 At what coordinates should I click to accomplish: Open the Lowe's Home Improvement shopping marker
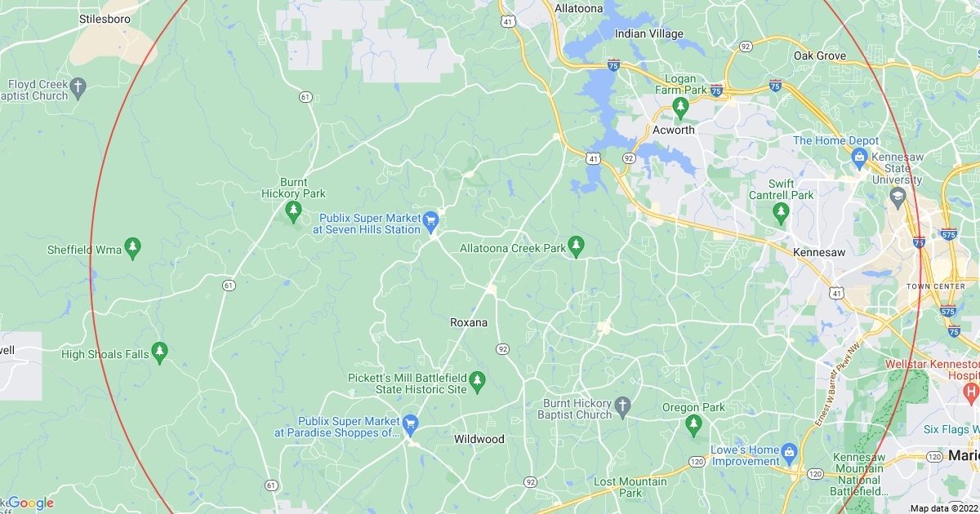tap(789, 451)
